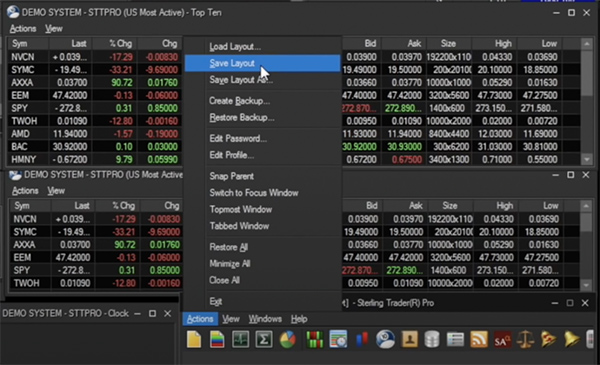Select the highlighted Save Layout entry
Image resolution: width=600 pixels, height=365 pixels.
262,63
